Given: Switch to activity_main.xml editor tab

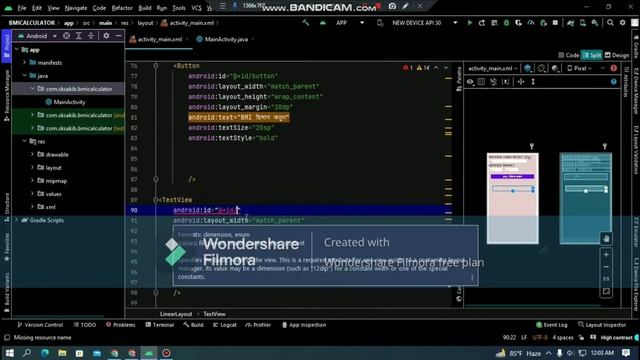Looking at the screenshot, I should (159, 39).
